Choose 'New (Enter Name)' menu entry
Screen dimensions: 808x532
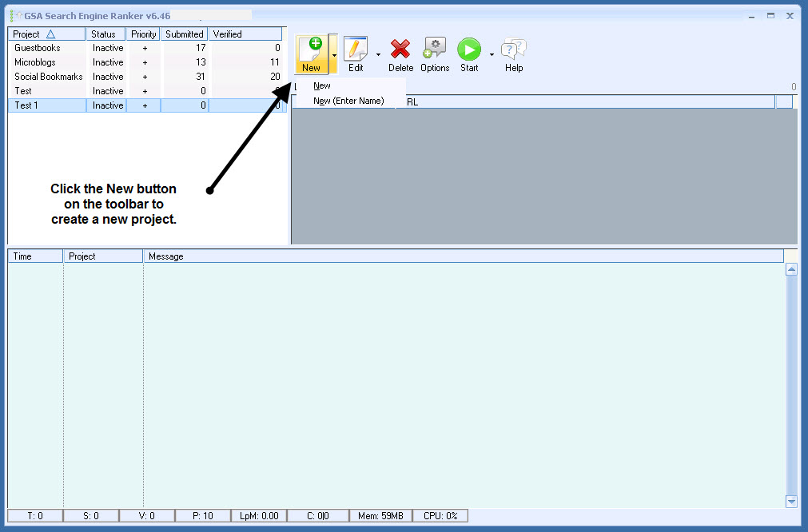point(348,101)
